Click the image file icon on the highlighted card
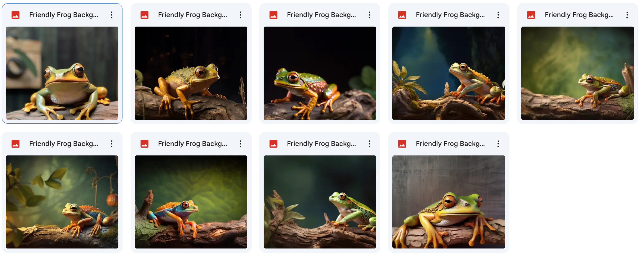 pos(15,15)
